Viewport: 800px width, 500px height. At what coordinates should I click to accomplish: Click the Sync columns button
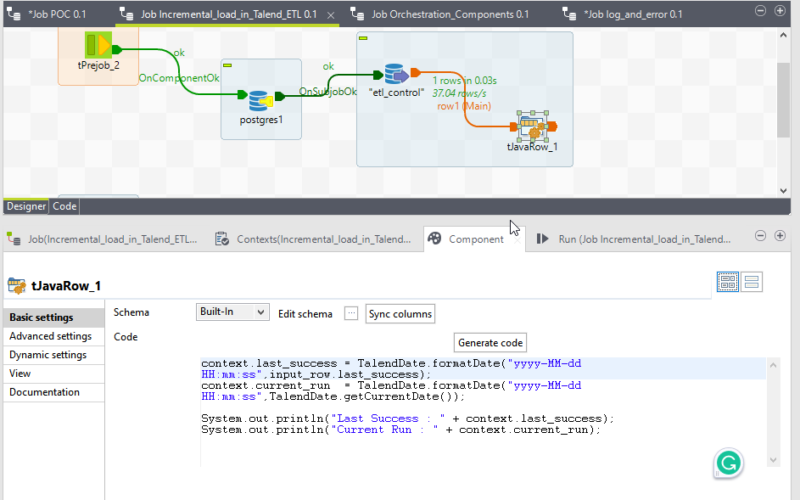click(x=400, y=314)
